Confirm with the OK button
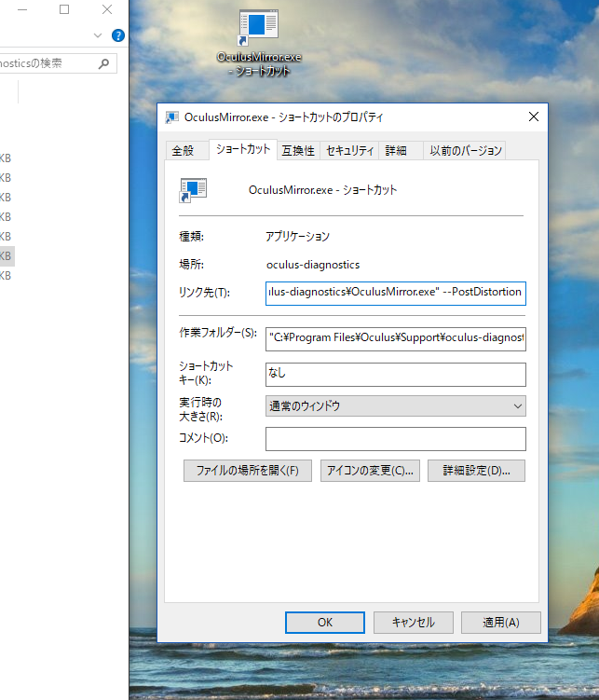The width and height of the screenshot is (599, 700). coord(325,623)
